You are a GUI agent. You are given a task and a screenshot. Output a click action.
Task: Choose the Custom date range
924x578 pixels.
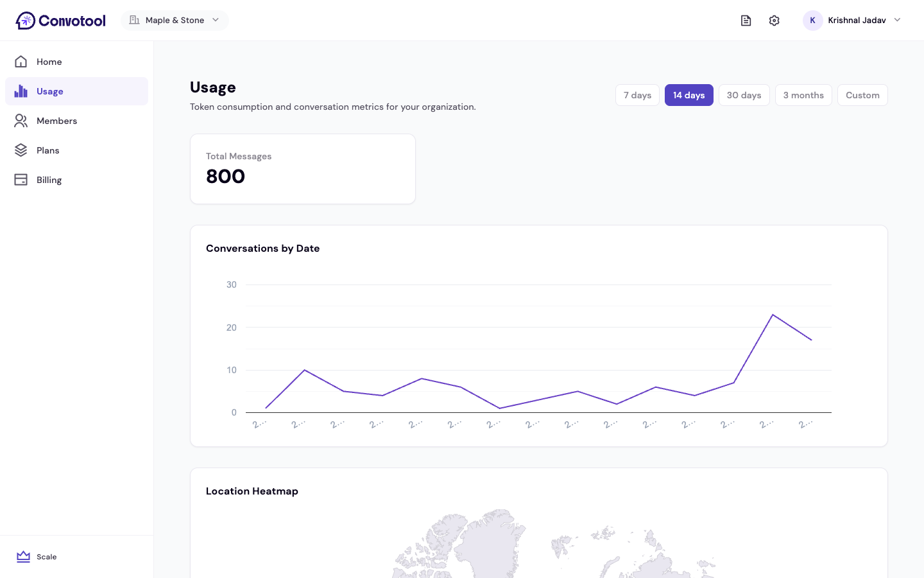(862, 95)
